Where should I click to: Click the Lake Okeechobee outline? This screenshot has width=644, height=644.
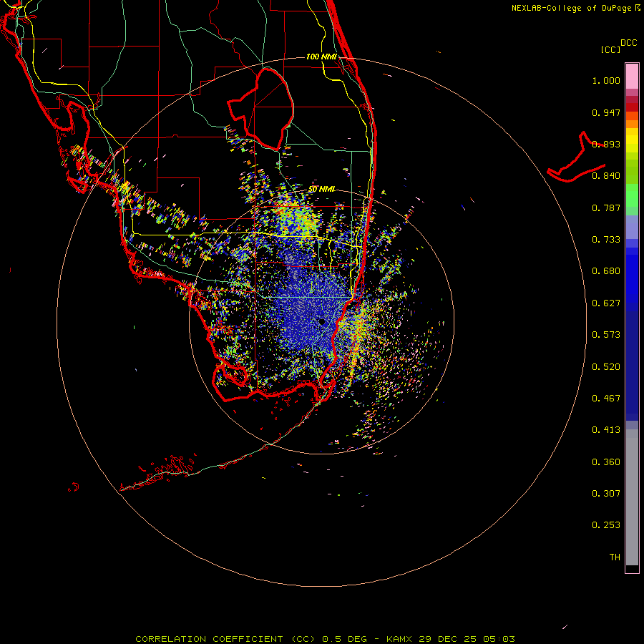tap(260, 109)
